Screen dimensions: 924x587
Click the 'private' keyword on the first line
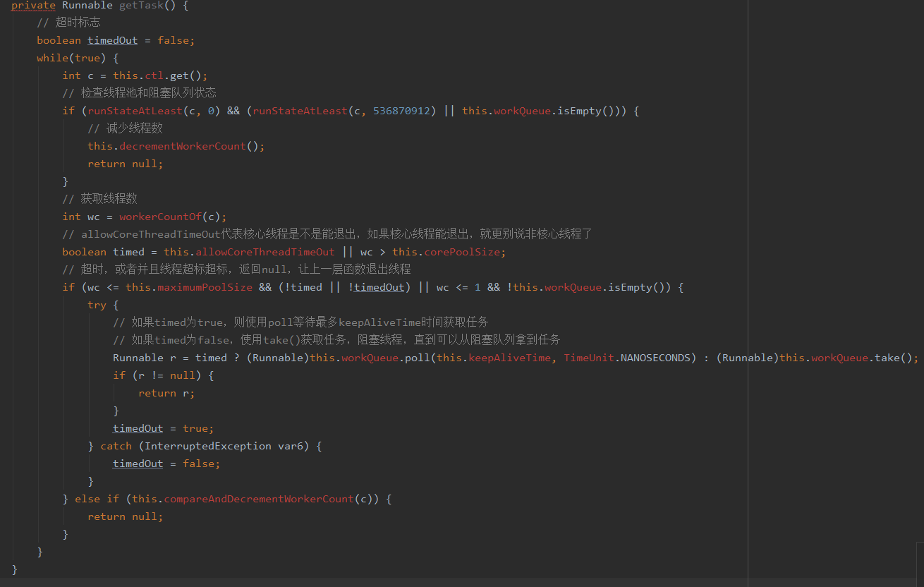click(33, 5)
